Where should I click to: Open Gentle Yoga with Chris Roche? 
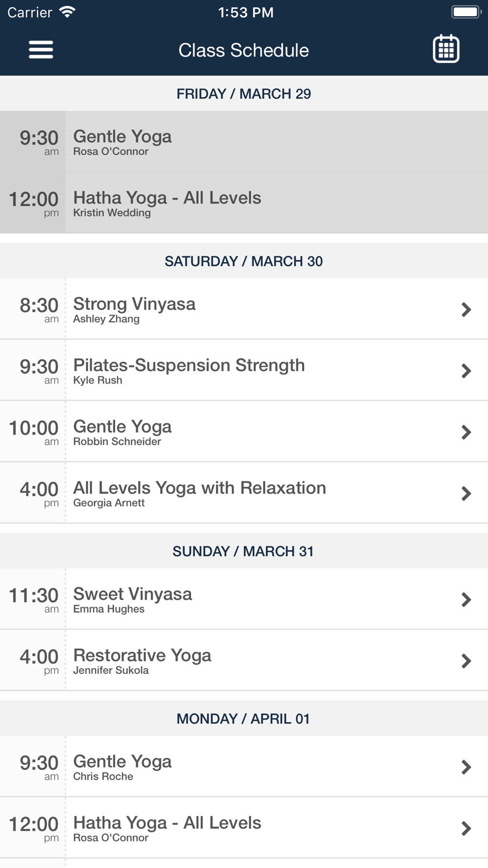tap(244, 766)
